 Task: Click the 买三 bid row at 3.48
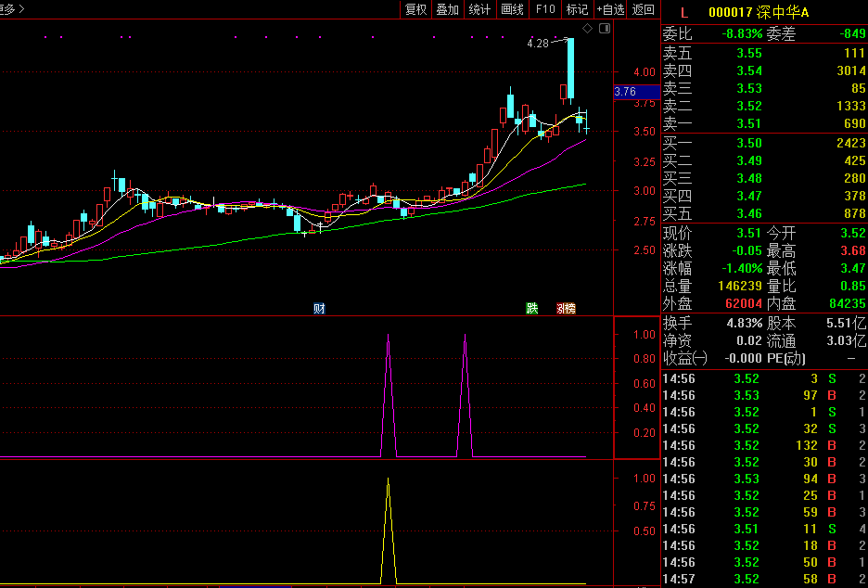764,178
